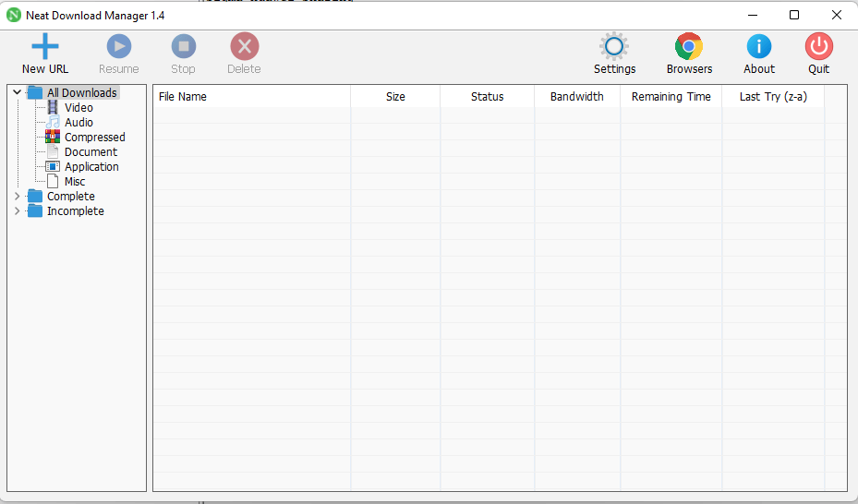Select the Video category label
Screen dimensions: 858x504
[x=79, y=108]
